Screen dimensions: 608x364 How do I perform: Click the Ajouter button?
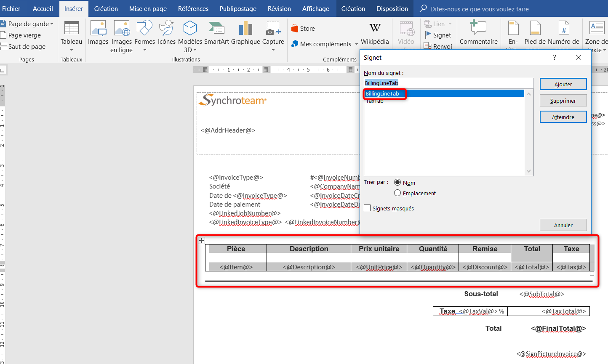(563, 84)
